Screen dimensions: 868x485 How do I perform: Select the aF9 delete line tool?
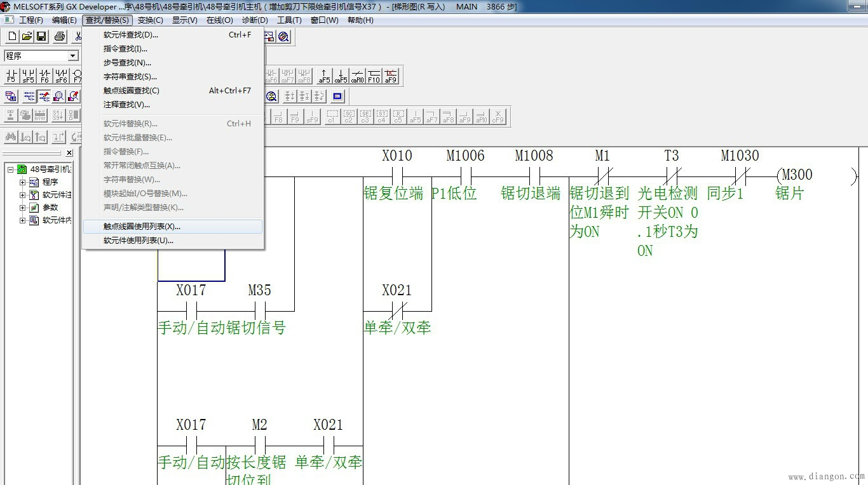click(390, 76)
